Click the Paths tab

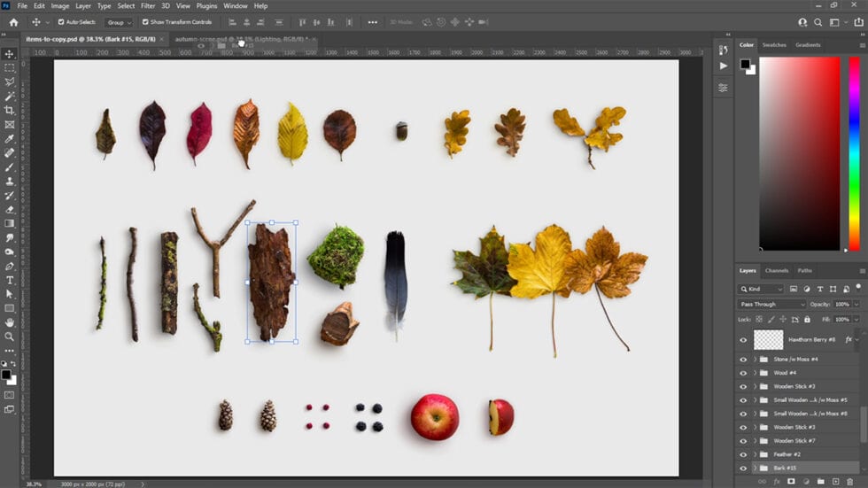coord(805,270)
